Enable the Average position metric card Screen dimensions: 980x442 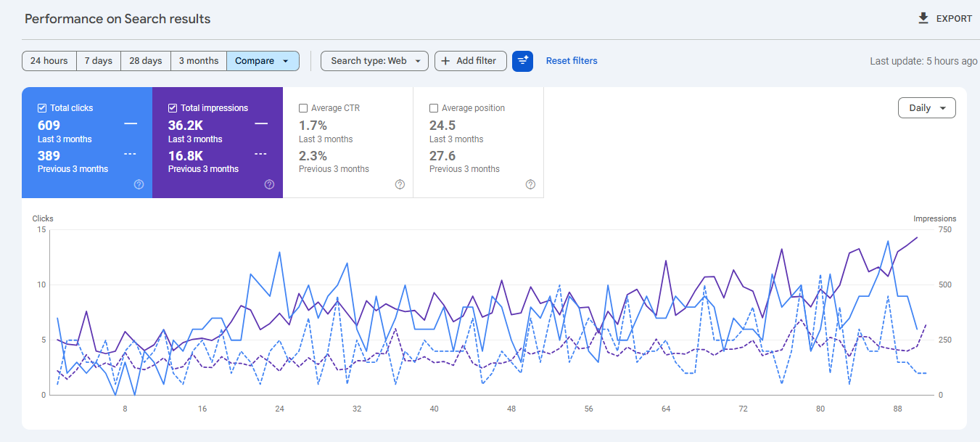pyautogui.click(x=434, y=107)
